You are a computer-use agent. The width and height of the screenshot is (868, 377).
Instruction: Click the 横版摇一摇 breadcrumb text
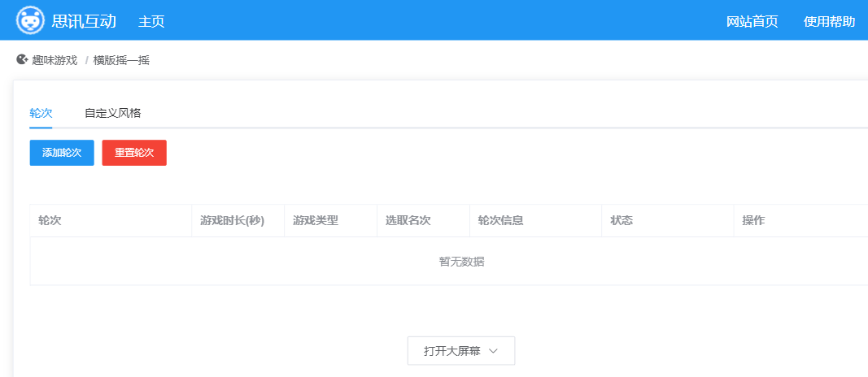(x=121, y=60)
